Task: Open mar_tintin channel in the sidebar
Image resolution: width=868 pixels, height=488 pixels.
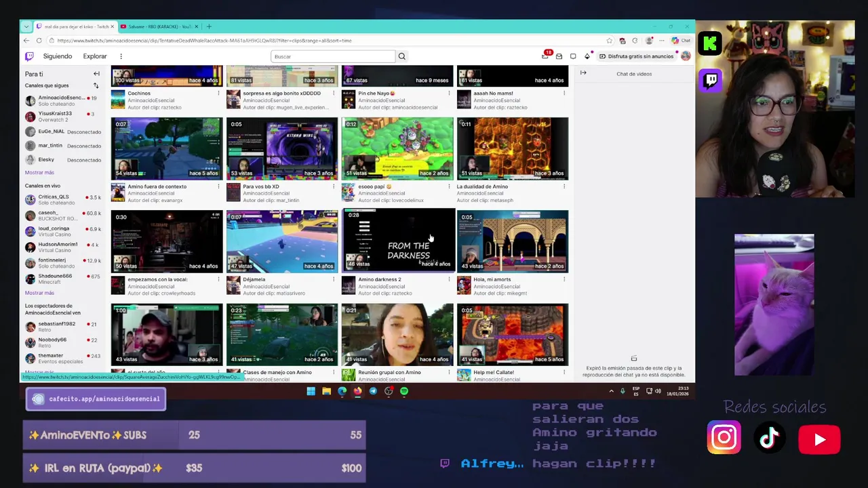Action: (62, 146)
